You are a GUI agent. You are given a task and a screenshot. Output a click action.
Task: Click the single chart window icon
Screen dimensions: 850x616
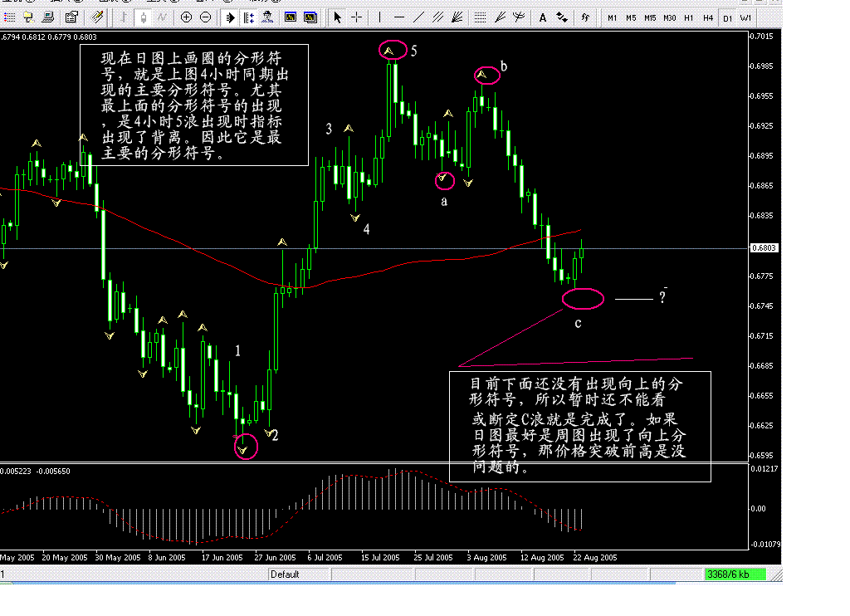click(291, 17)
